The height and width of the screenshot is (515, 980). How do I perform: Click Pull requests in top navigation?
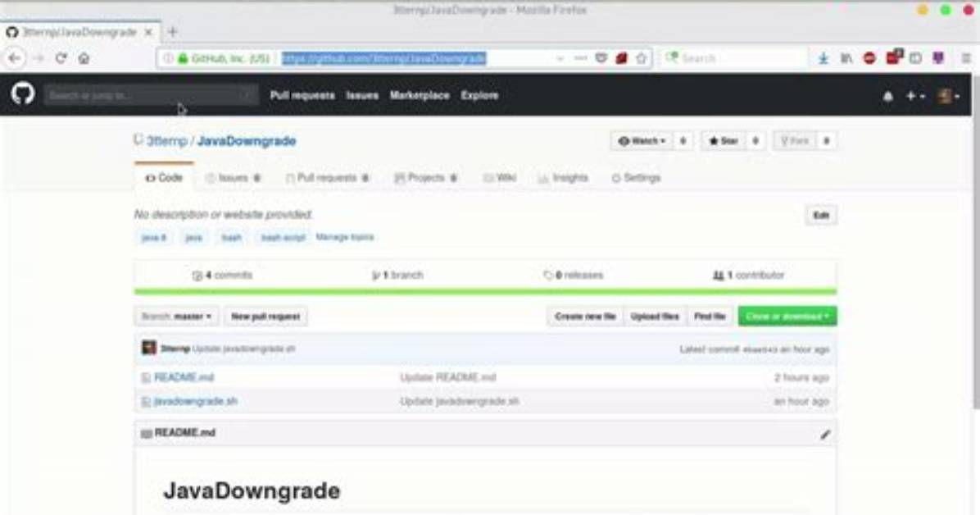(x=302, y=95)
